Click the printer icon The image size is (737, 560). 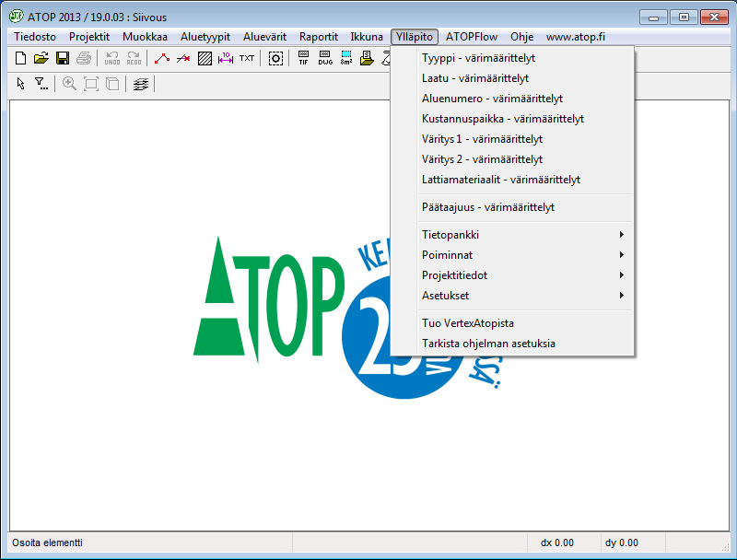pyautogui.click(x=84, y=58)
